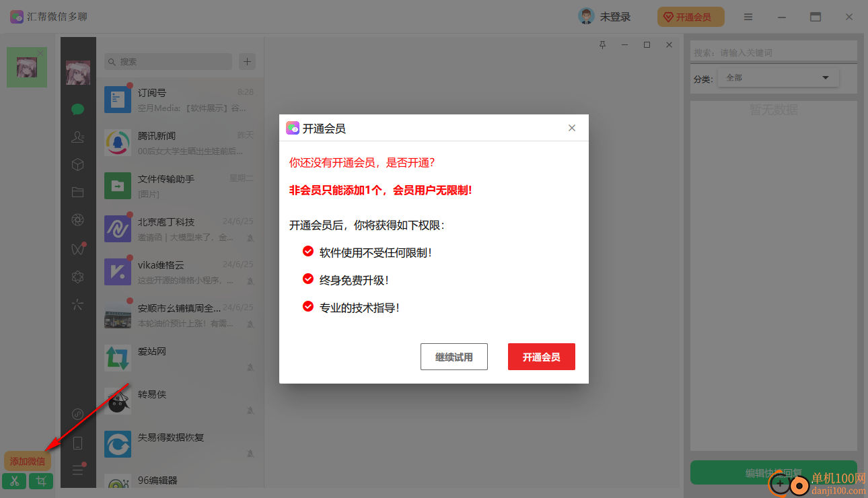Open the WeChat Top Stories icon
Viewport: 868px width, 498px height.
pos(78,277)
